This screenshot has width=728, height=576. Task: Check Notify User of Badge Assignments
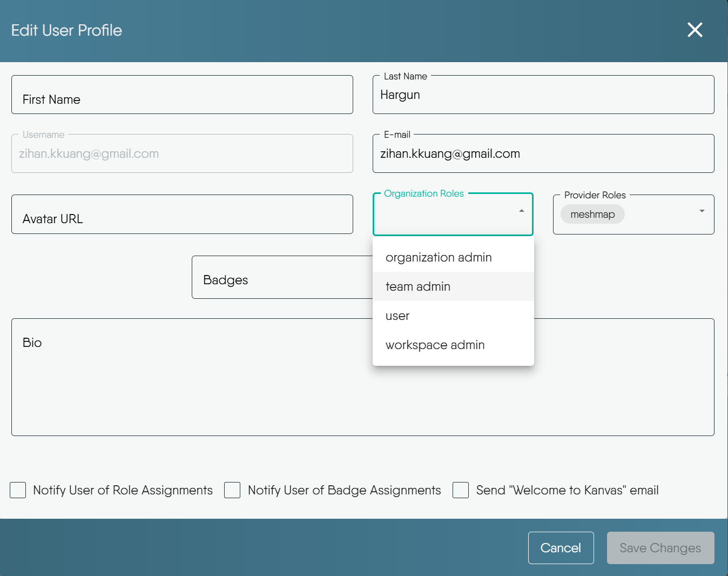pyautogui.click(x=232, y=490)
